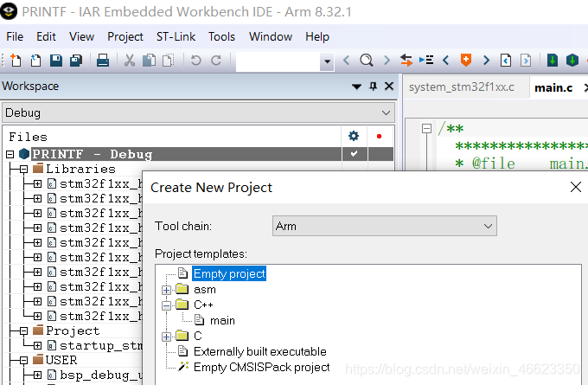This screenshot has height=385, width=588.
Task: Click the Find Previous arrow icon
Action: [346, 60]
